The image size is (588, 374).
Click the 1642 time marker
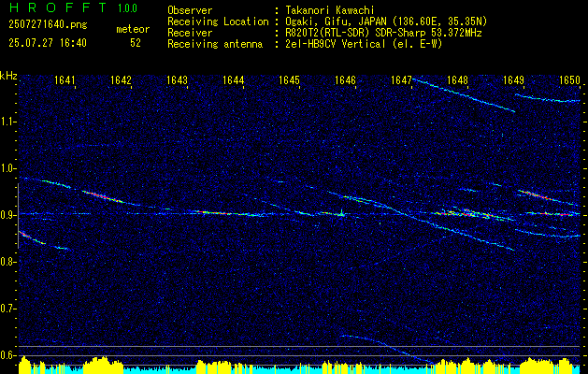[122, 79]
